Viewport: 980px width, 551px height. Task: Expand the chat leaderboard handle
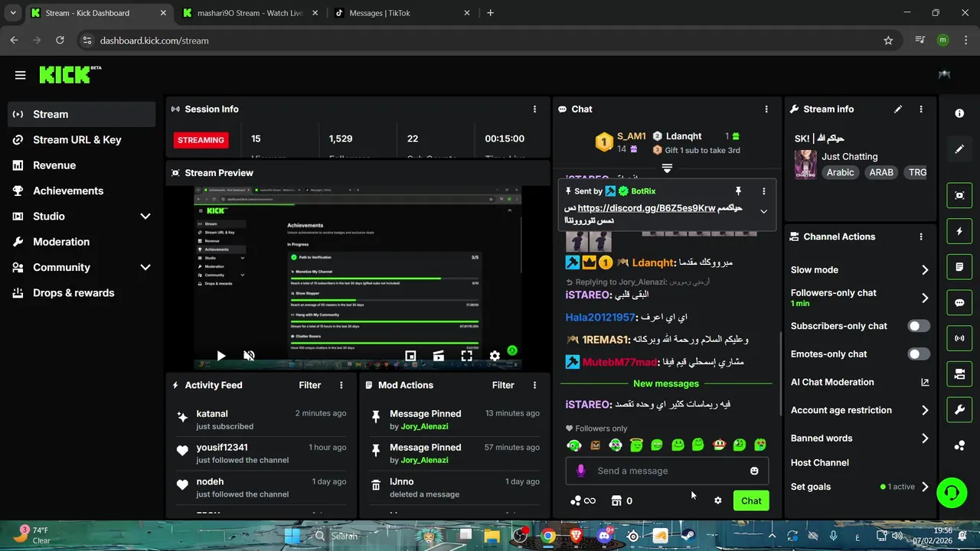coord(667,168)
